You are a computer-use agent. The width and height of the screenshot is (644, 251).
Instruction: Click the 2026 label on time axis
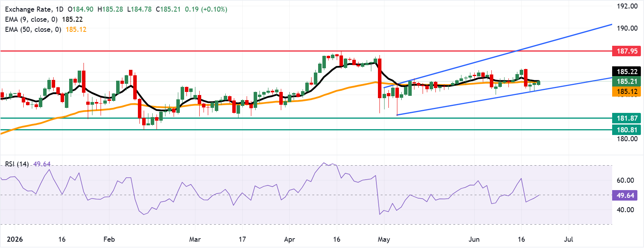point(15,239)
